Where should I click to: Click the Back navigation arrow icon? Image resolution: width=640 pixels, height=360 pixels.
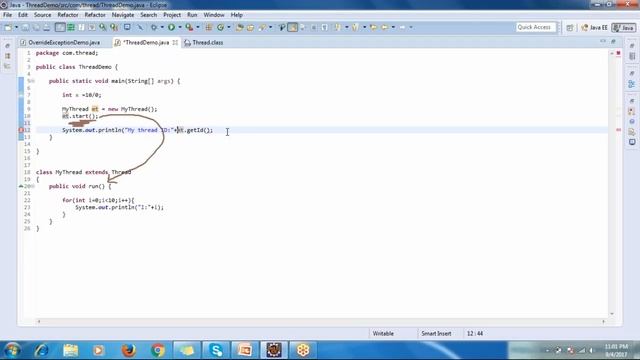pos(385,27)
